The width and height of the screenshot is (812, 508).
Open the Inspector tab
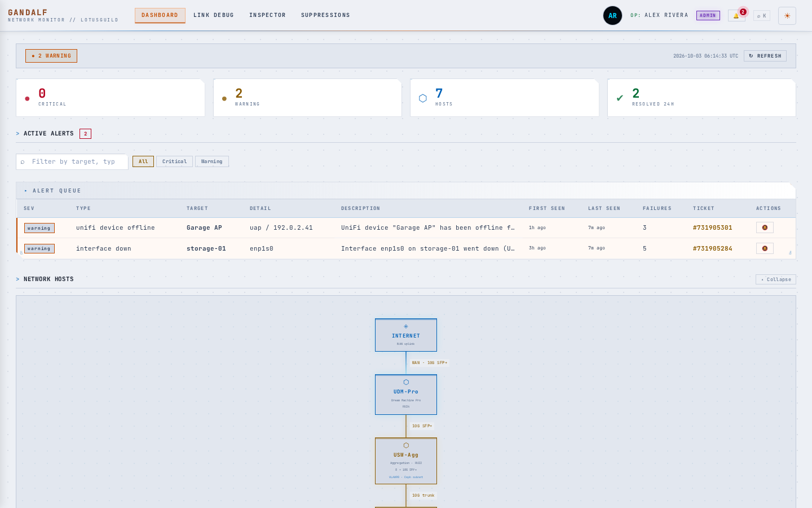pyautogui.click(x=267, y=15)
